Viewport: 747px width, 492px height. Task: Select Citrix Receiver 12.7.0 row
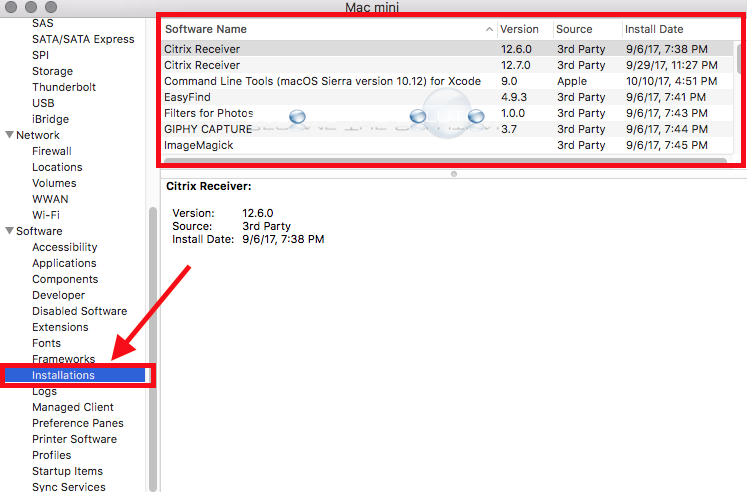tap(448, 65)
